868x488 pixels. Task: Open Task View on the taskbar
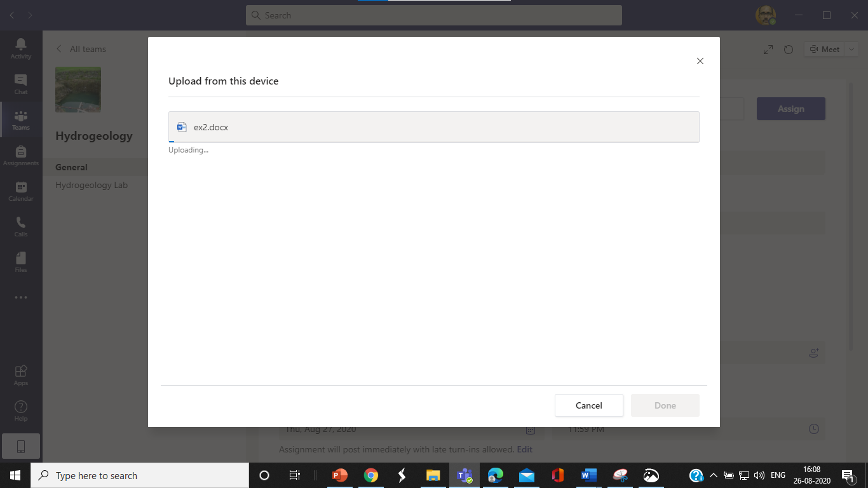pyautogui.click(x=295, y=475)
